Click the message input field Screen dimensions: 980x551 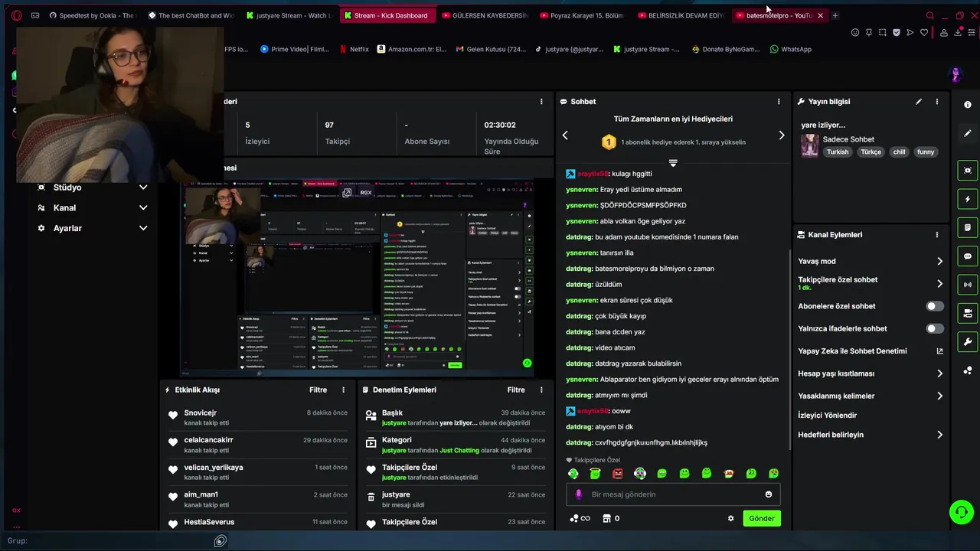pos(672,494)
